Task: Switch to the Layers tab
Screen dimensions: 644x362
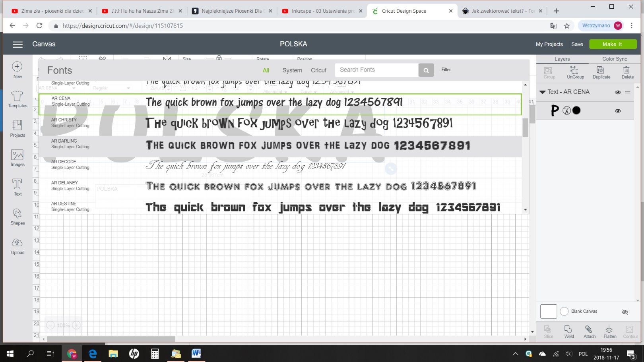Action: pyautogui.click(x=562, y=59)
